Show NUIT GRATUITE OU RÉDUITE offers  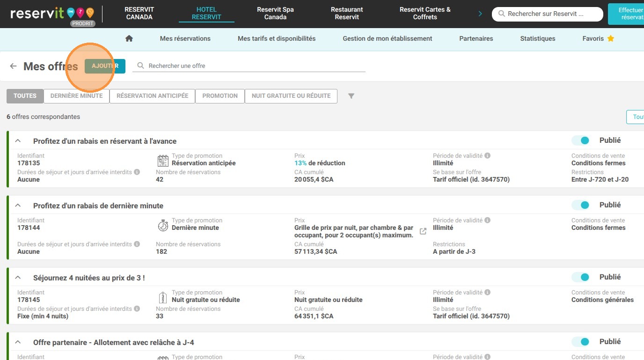291,96
